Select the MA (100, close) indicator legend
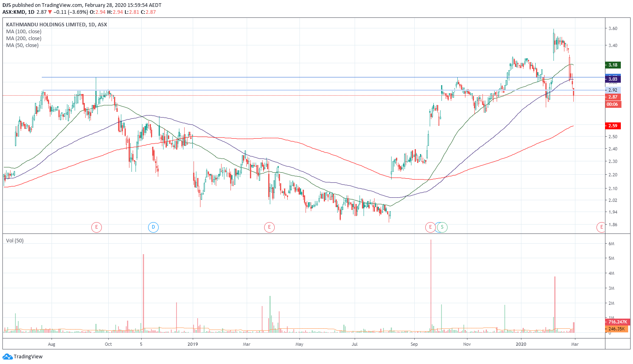The image size is (633, 364). pos(24,32)
